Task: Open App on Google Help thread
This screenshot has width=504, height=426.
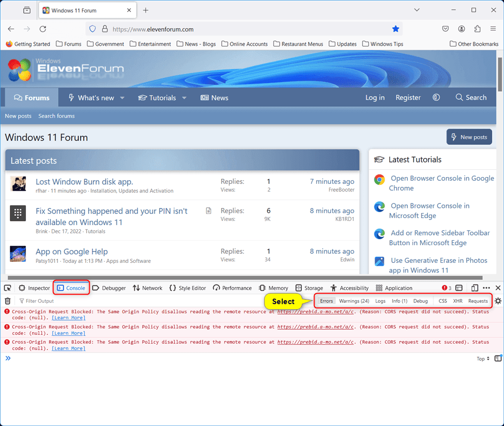Action: 72,251
